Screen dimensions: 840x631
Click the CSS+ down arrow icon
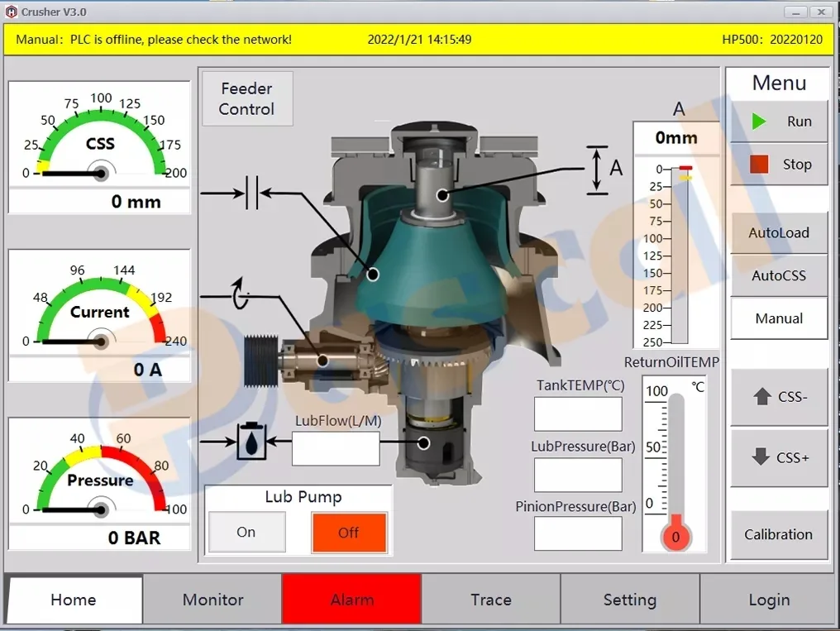tap(760, 457)
